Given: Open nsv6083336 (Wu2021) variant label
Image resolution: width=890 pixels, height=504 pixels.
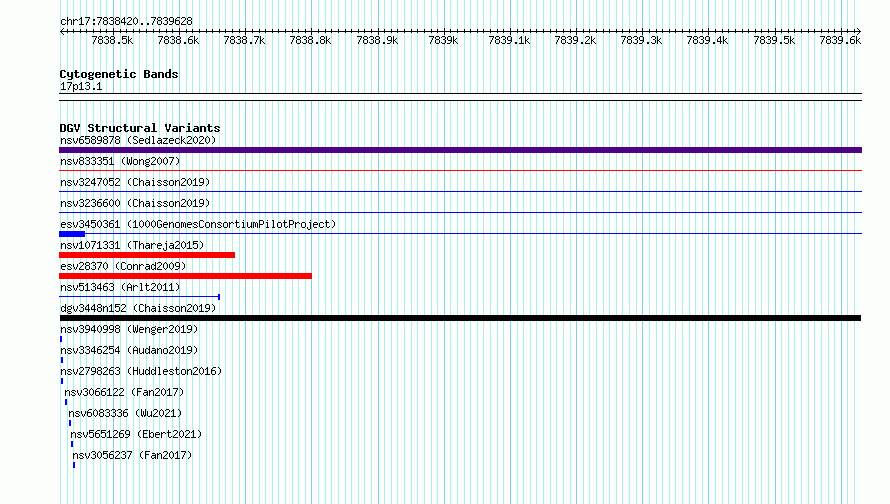Looking at the screenshot, I should coord(125,413).
